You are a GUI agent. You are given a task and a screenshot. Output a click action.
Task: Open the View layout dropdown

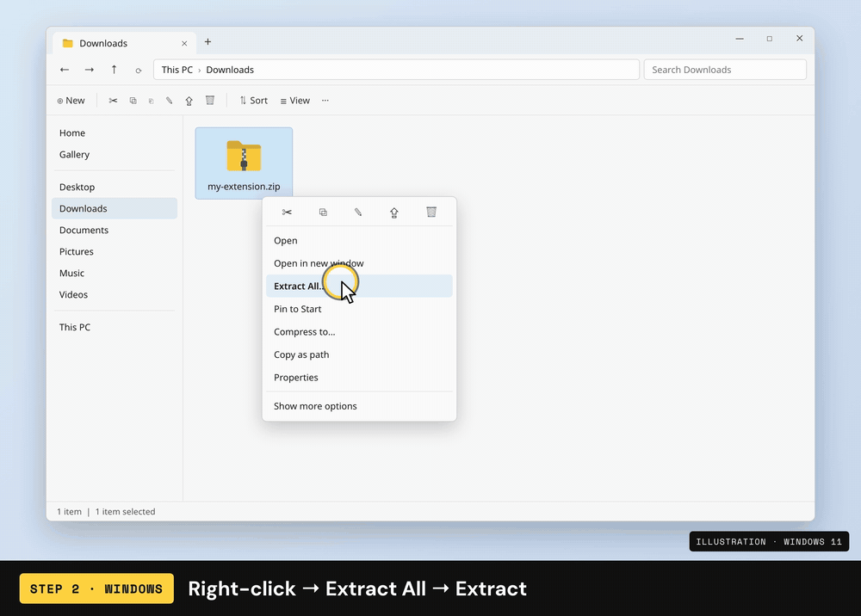[x=294, y=101]
